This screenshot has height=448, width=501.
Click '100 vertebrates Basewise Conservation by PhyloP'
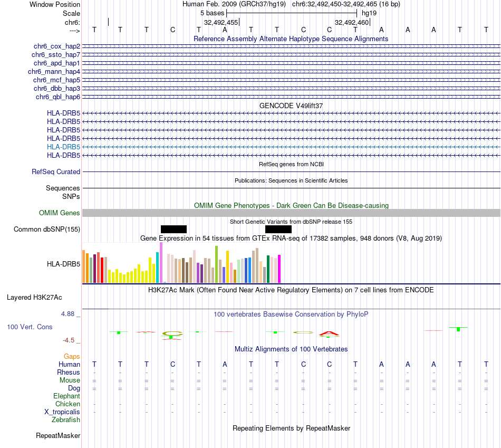pos(291,314)
